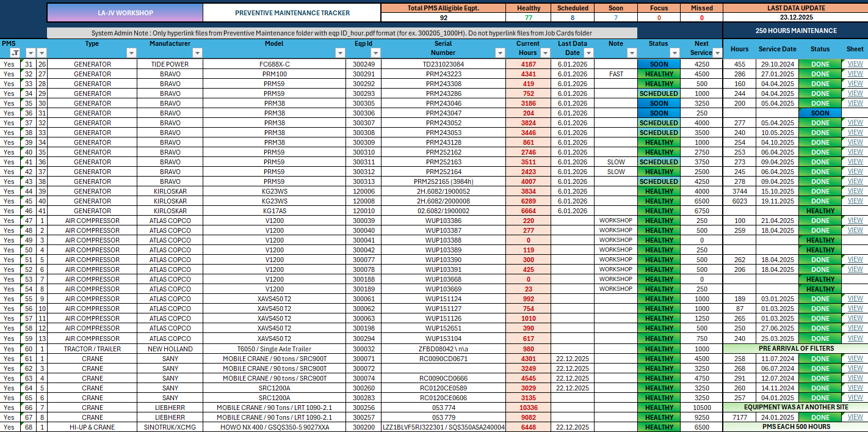Click VIEW link for SRC1200A crane 300260
Image resolution: width=868 pixels, height=432 pixels.
tap(855, 387)
